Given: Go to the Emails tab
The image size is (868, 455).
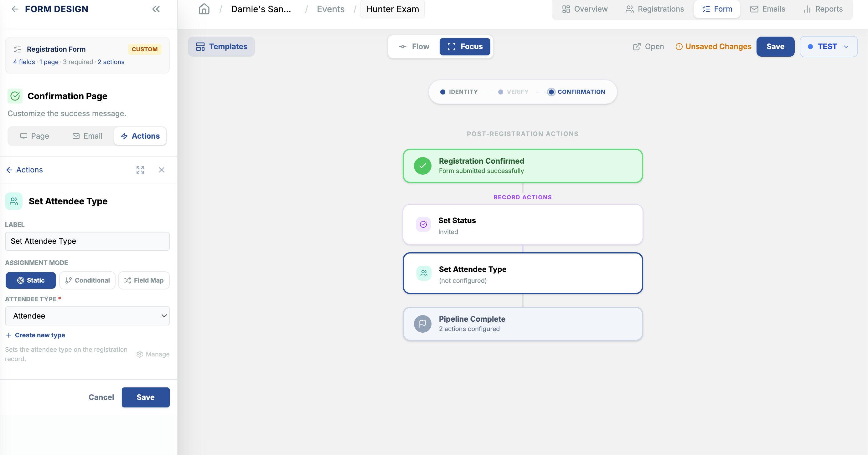Looking at the screenshot, I should 767,9.
